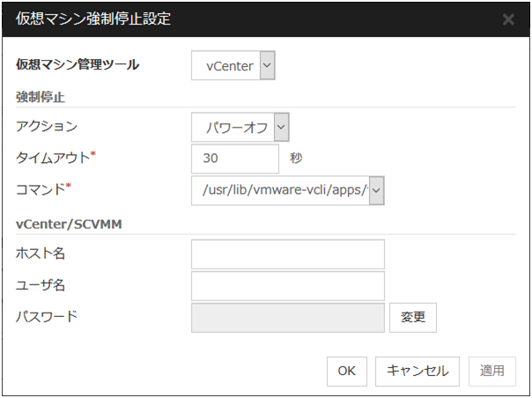Click the コマンド combo box arrow

(376, 188)
